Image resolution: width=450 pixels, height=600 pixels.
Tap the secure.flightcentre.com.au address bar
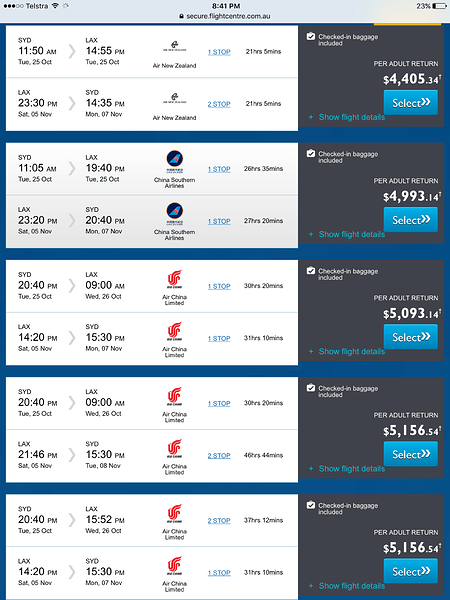[225, 16]
